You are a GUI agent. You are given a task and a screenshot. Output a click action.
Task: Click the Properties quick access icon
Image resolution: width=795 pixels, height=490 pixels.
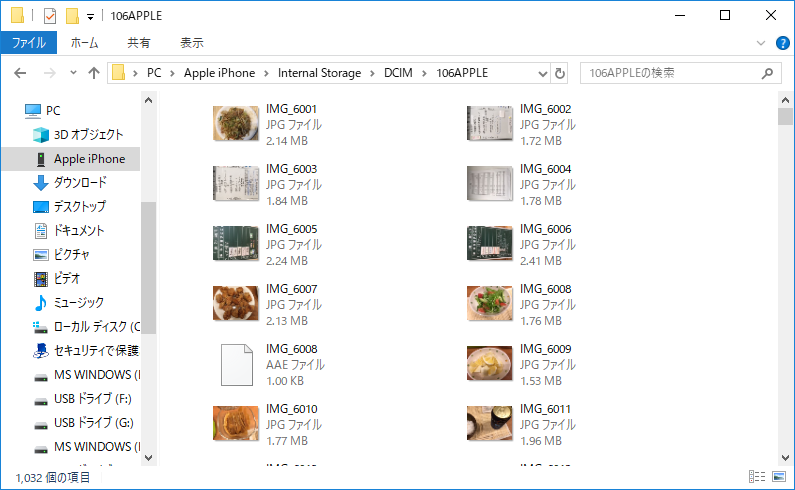tap(50, 16)
